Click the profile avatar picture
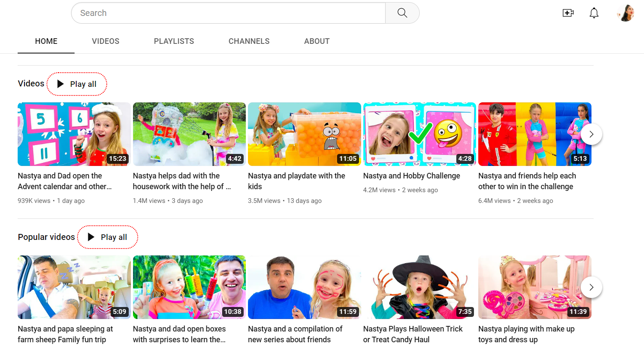The width and height of the screenshot is (644, 350). (625, 13)
